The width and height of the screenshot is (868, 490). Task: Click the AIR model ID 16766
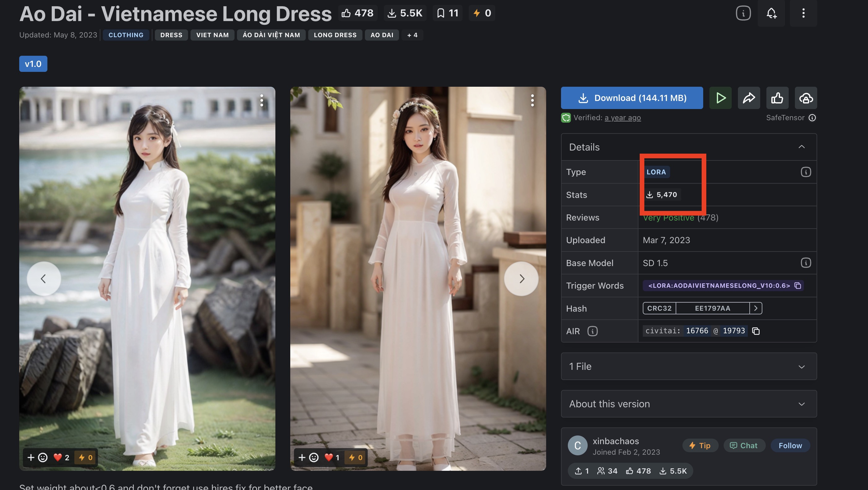click(x=697, y=331)
